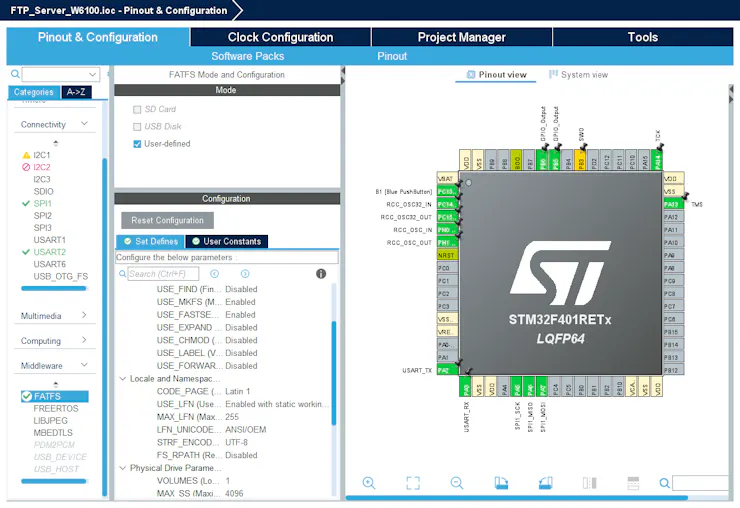Click the categories panel vertical scrollbar
This screenshot has width=740, height=508.
click(x=105, y=327)
